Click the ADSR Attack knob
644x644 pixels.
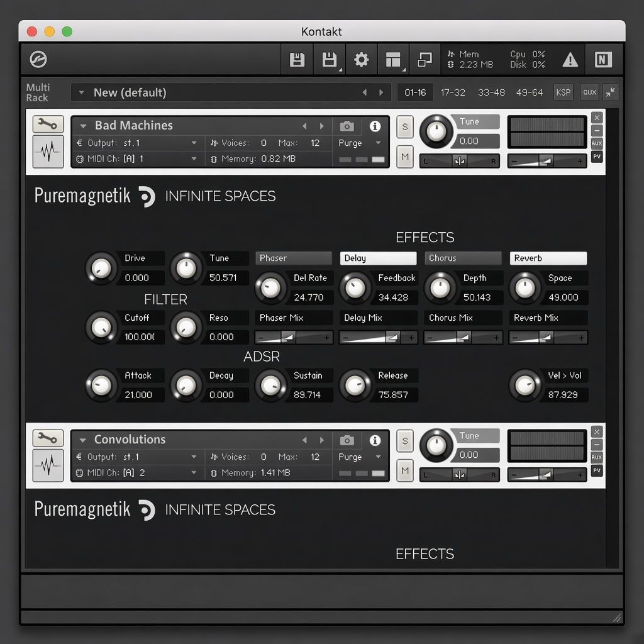tap(101, 386)
